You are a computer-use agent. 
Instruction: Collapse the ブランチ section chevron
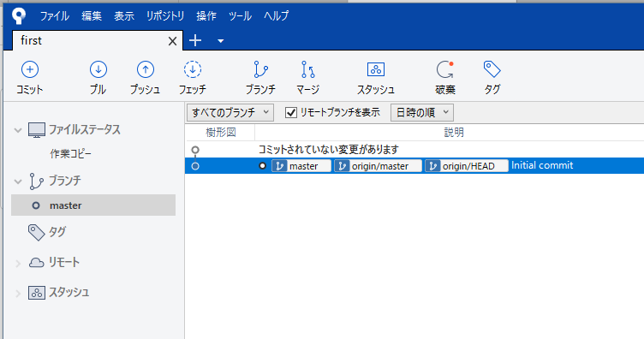coord(18,181)
